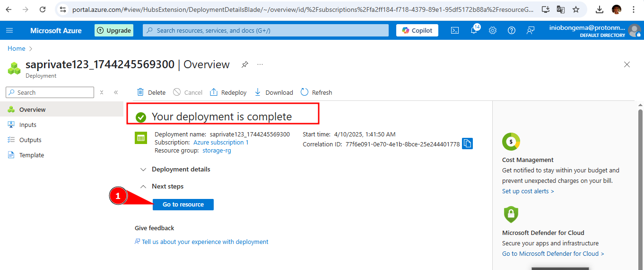Reload the browser page
This screenshot has width=644, height=270.
(x=43, y=9)
